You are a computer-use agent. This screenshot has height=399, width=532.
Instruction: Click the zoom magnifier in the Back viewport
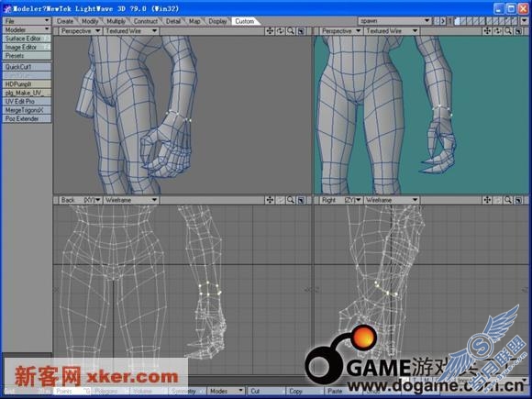(x=291, y=200)
